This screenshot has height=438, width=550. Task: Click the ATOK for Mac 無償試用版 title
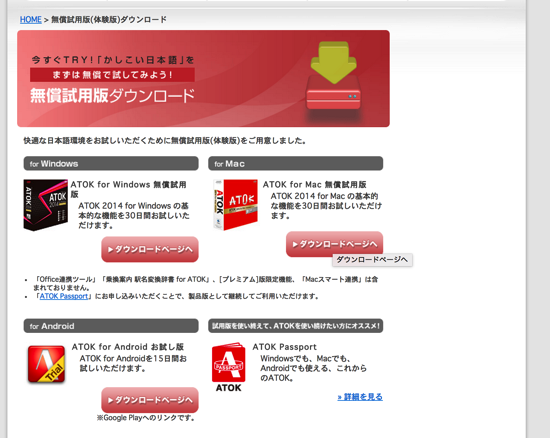pyautogui.click(x=315, y=184)
